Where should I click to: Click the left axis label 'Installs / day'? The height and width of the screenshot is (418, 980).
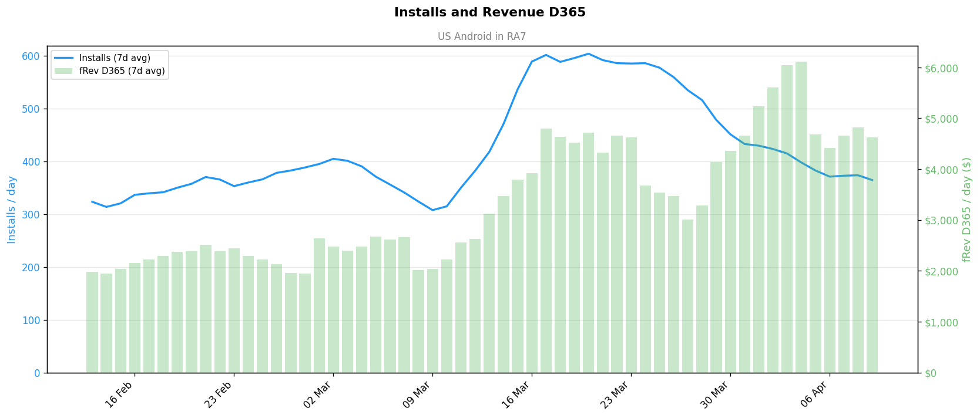click(12, 210)
